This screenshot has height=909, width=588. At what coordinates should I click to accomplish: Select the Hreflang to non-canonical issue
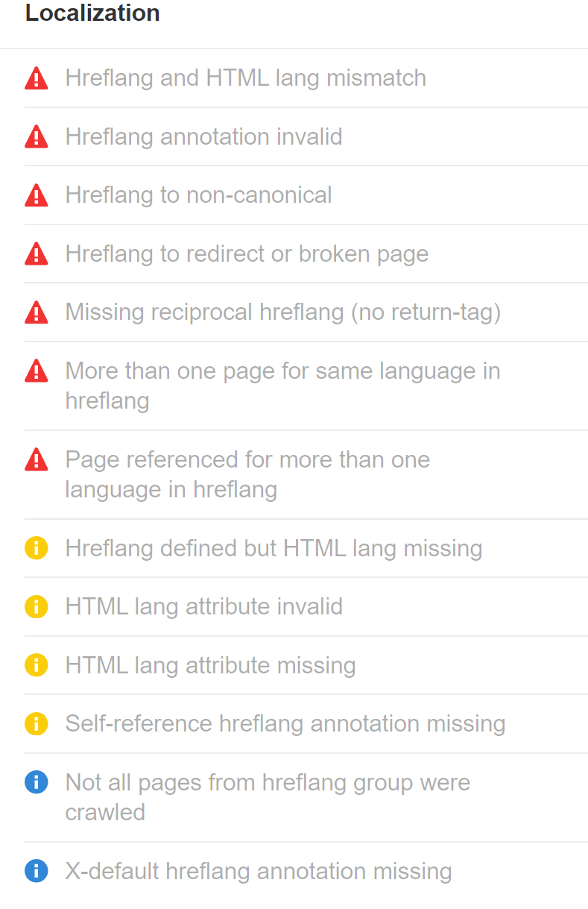[x=199, y=195]
